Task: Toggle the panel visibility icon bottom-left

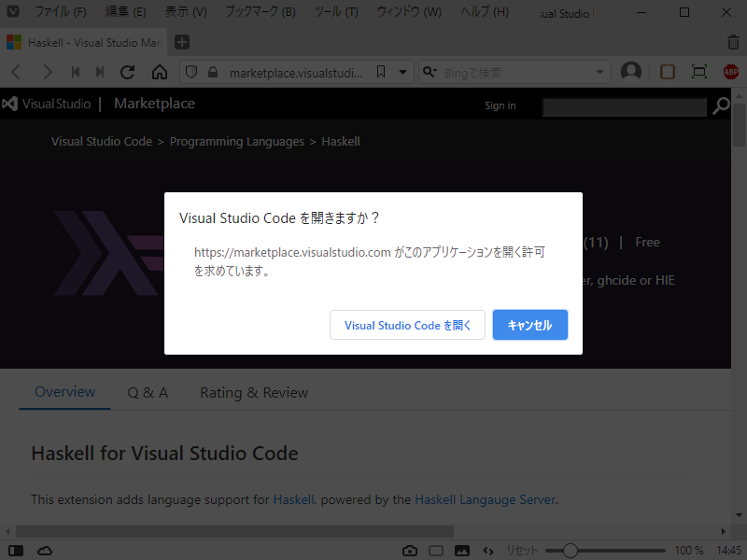Action: (16, 551)
